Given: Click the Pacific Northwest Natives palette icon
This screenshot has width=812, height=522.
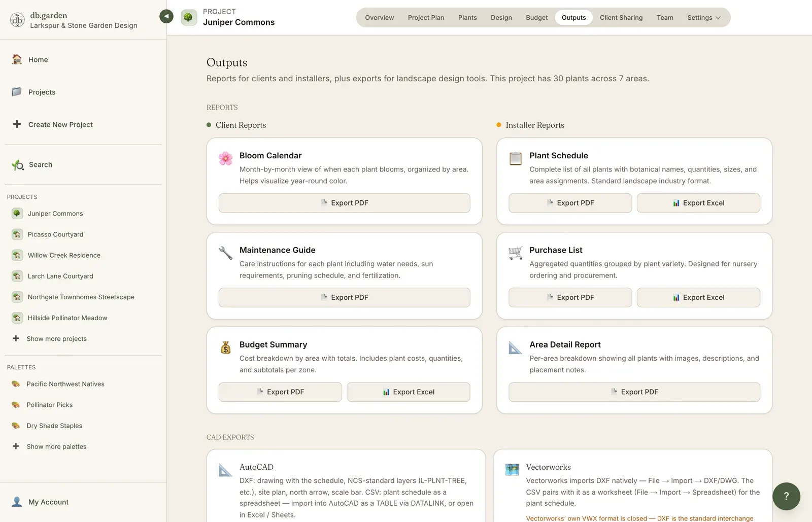Looking at the screenshot, I should (16, 384).
